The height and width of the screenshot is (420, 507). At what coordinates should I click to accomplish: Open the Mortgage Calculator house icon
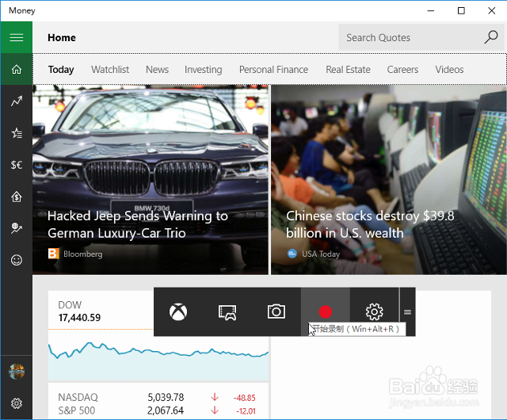[x=17, y=197]
